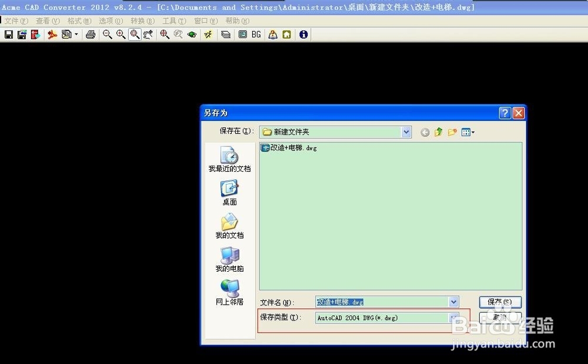
Task: Toggle background color with BG button
Action: click(256, 35)
